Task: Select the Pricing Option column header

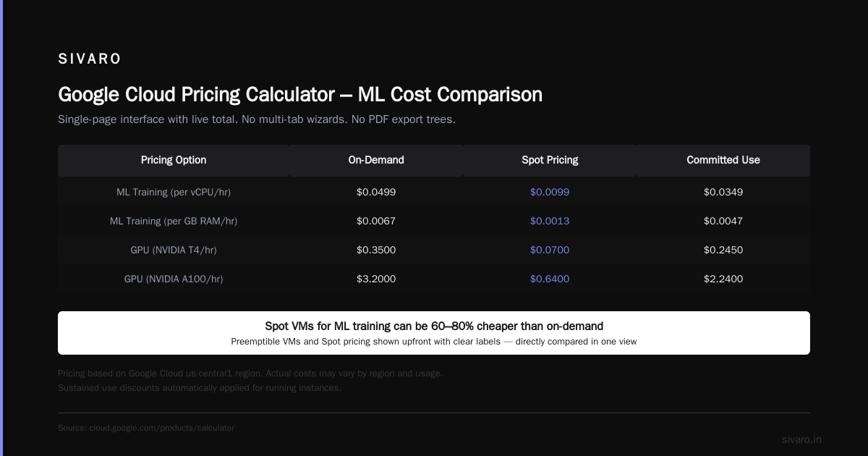Action: [174, 160]
